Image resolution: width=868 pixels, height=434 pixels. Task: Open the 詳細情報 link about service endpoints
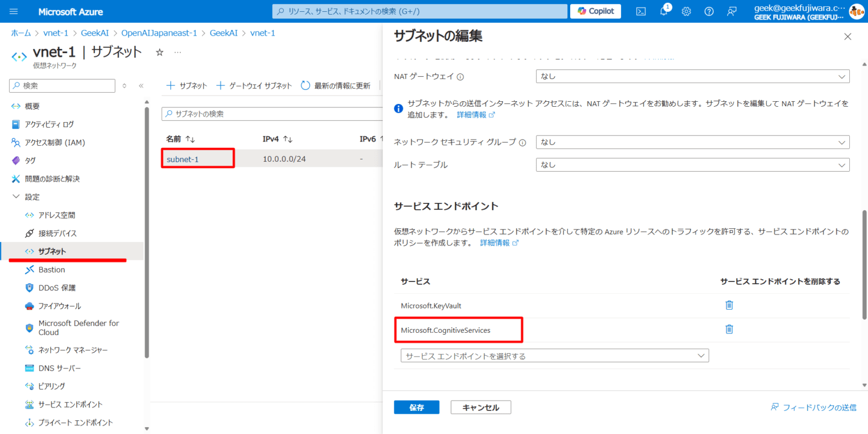coord(496,242)
